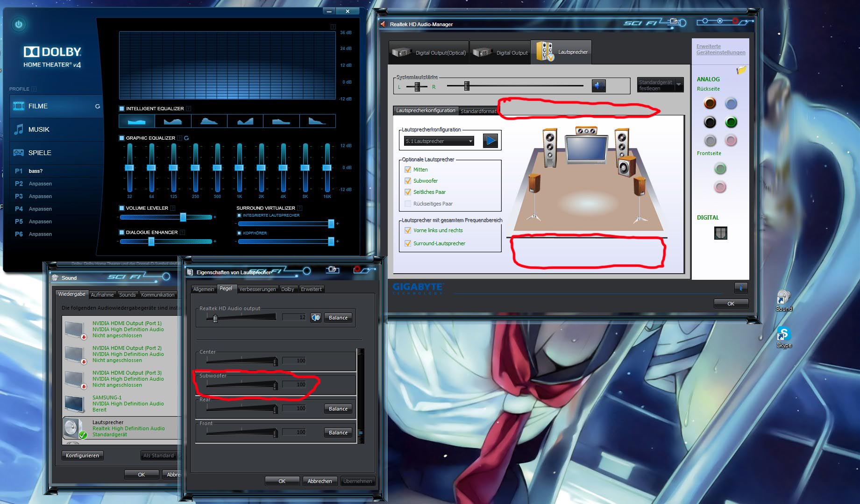Viewport: 860px width, 504px height.
Task: Toggle the Intelligent Equalizer checkbox
Action: (x=122, y=108)
